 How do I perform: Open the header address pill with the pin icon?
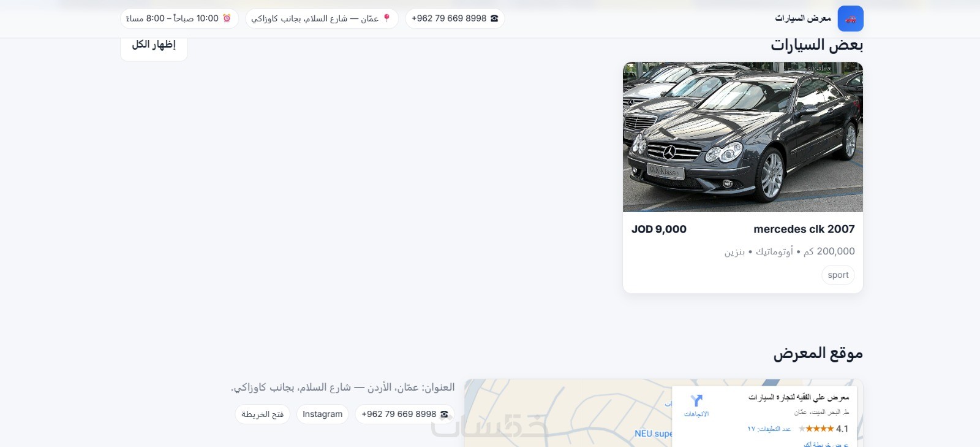pos(322,18)
